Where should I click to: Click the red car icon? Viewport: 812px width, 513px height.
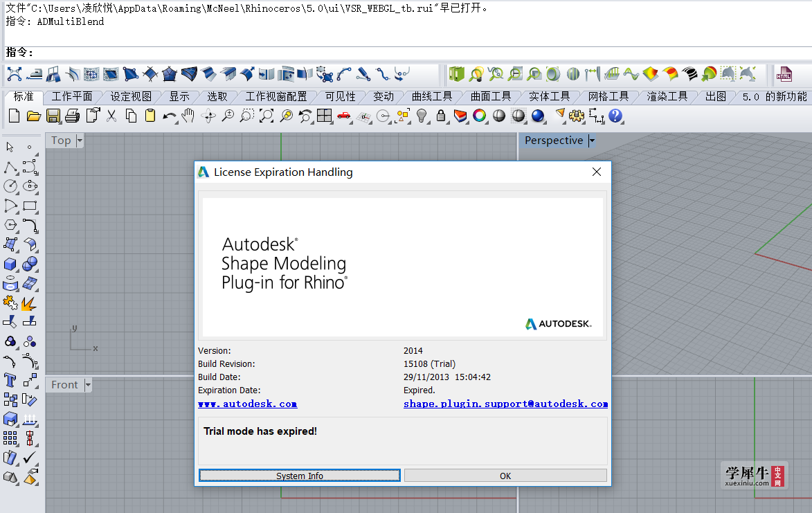[x=343, y=116]
